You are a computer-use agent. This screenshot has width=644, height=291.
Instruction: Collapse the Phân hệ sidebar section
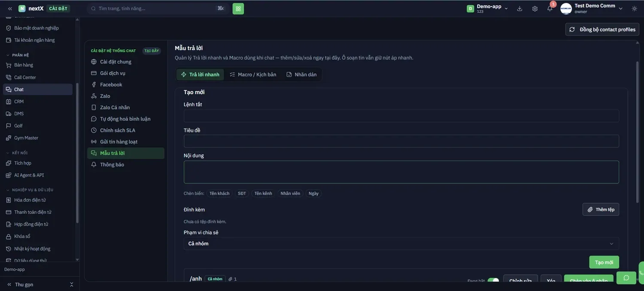pyautogui.click(x=17, y=55)
